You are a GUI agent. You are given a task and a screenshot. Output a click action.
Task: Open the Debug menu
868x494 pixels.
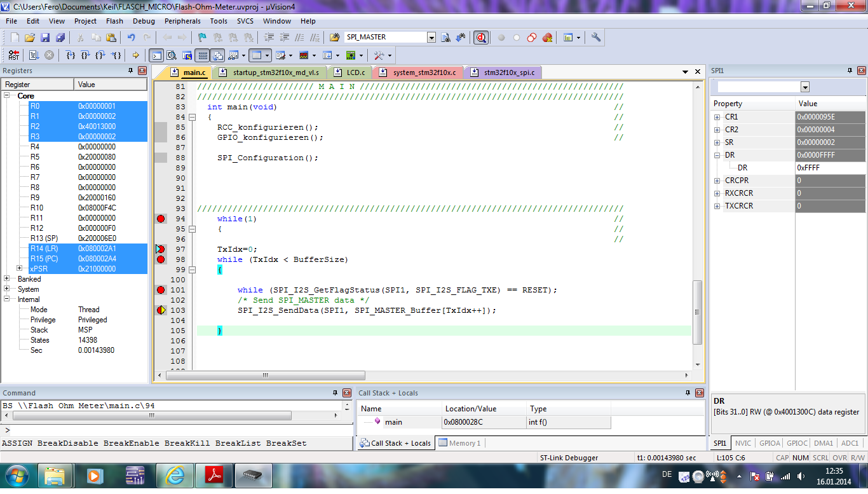143,21
